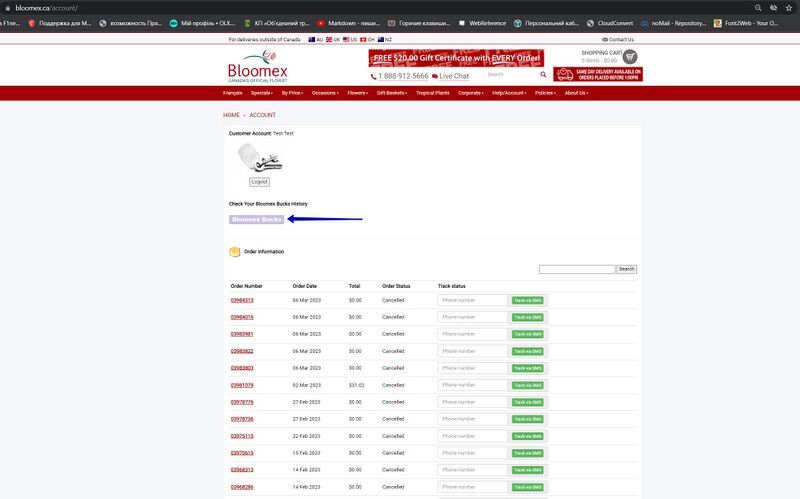
Task: Open the WebReference bookmark
Action: [482, 23]
